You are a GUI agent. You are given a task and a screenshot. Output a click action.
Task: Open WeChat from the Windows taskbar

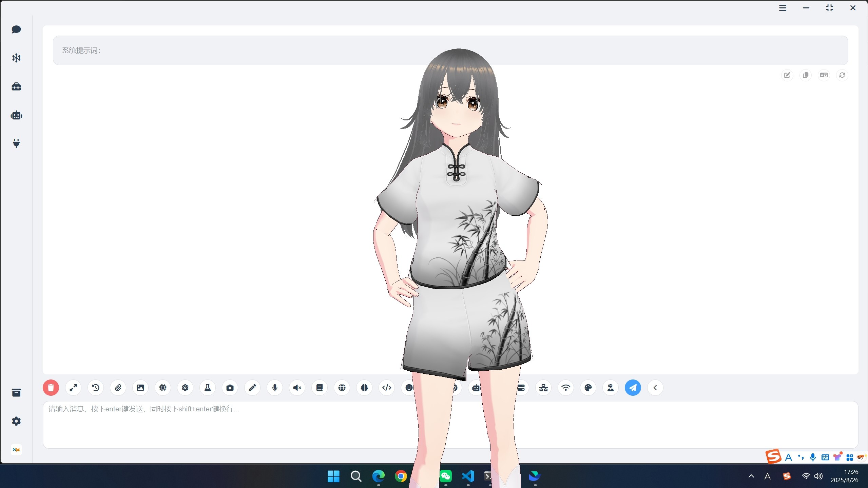[445, 476]
